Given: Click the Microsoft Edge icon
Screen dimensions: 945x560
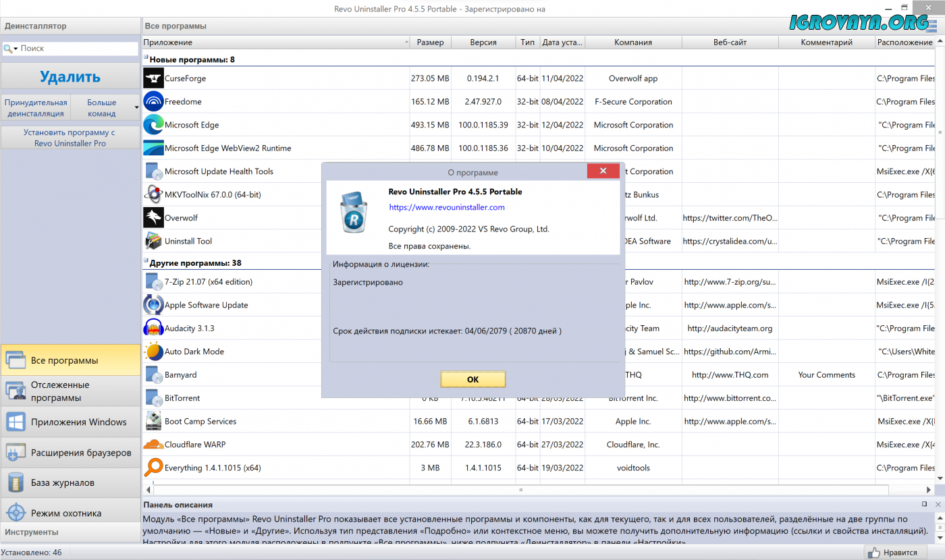Looking at the screenshot, I should pyautogui.click(x=153, y=125).
